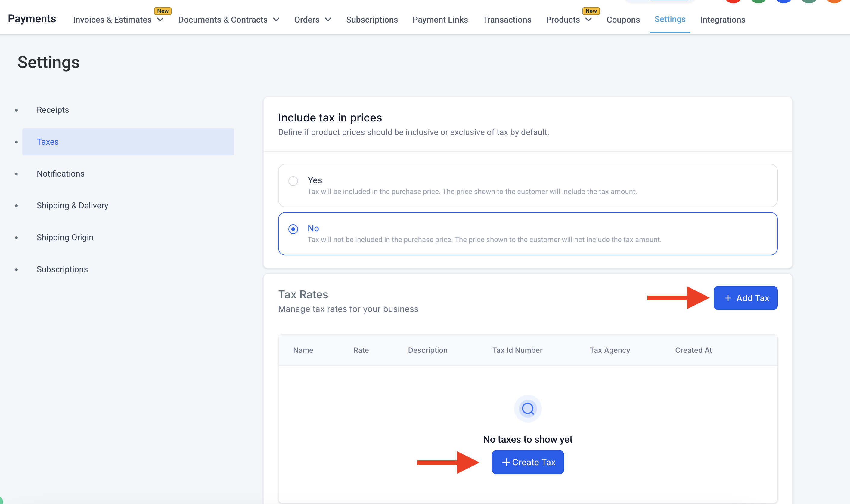Open Notifications settings in the sidebar

pos(60,174)
